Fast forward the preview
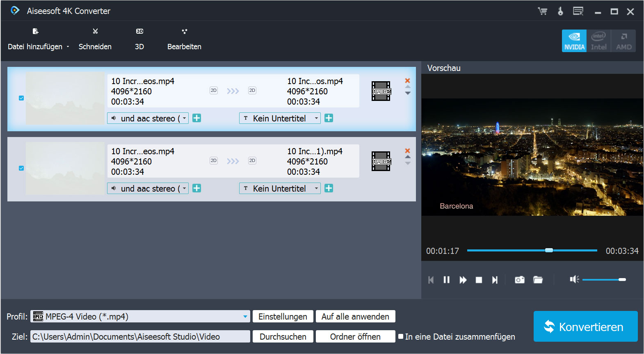 463,280
